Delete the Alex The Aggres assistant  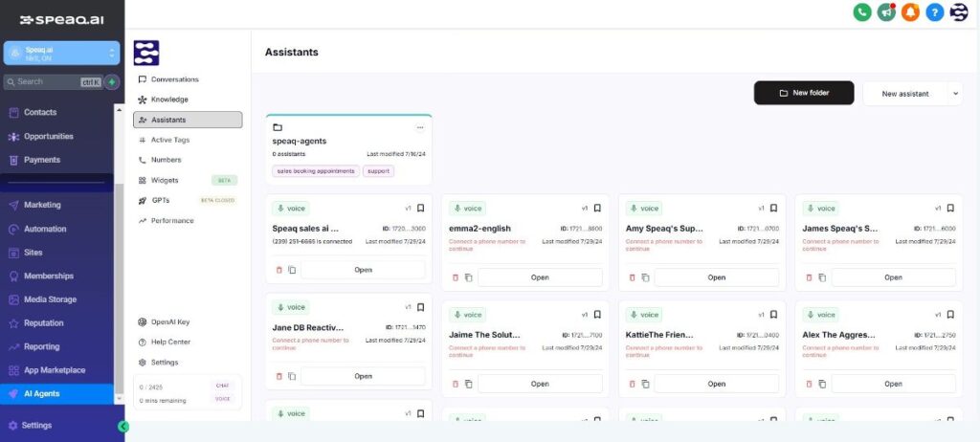810,384
